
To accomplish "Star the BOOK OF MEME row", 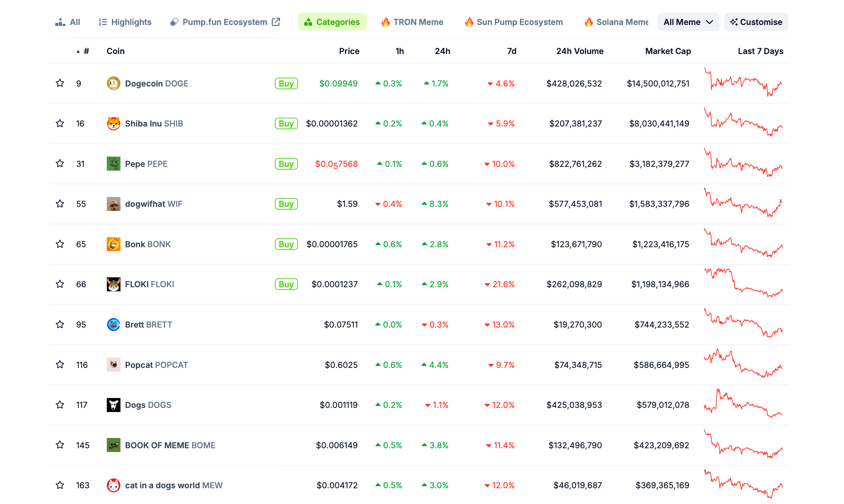I will tap(60, 445).
